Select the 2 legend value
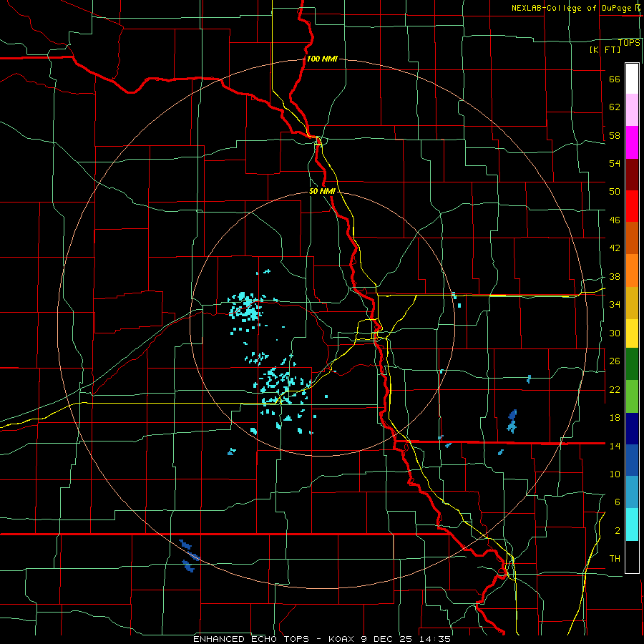 [618, 531]
